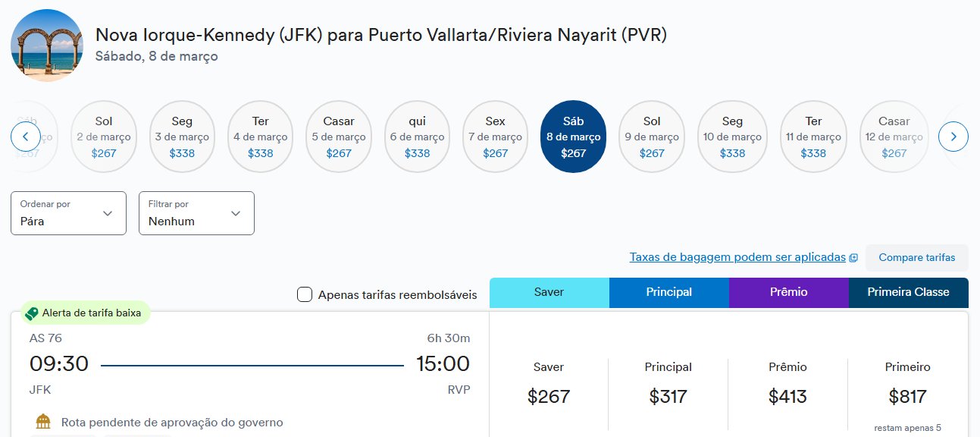
Task: Click the low fare alert tag icon
Action: [31, 313]
